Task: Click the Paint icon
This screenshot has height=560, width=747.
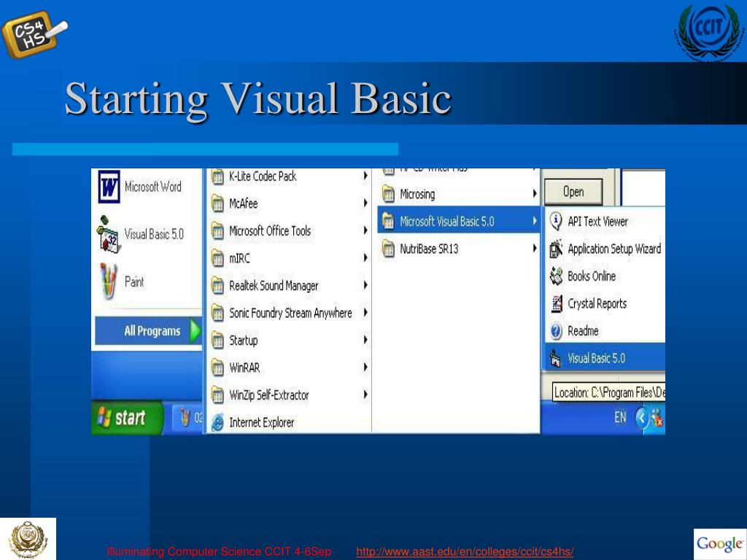Action: (x=109, y=281)
